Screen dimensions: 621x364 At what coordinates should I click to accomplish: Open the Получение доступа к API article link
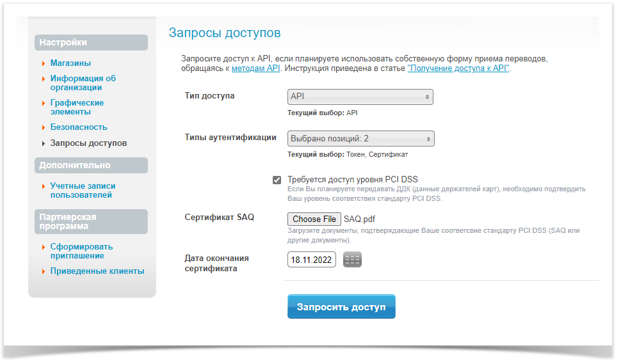[458, 68]
